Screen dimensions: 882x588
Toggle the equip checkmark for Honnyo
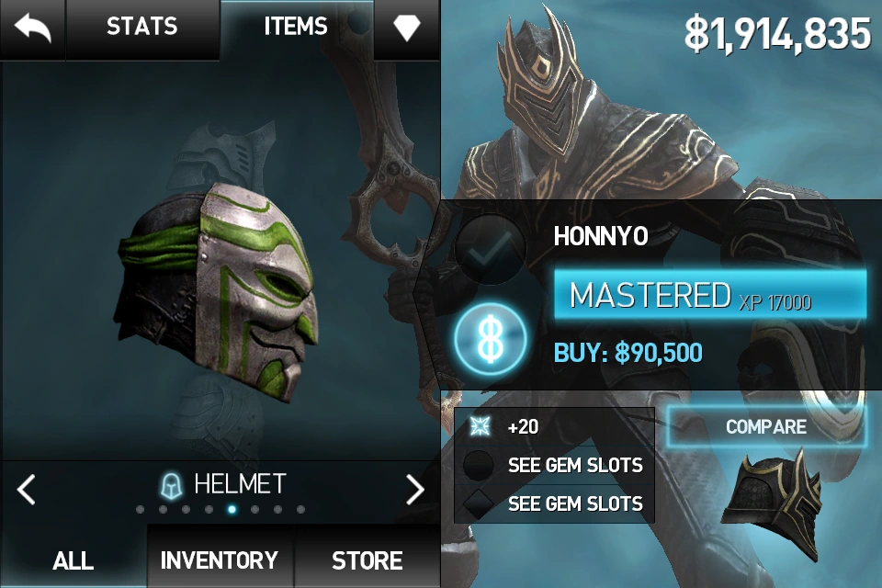point(491,249)
